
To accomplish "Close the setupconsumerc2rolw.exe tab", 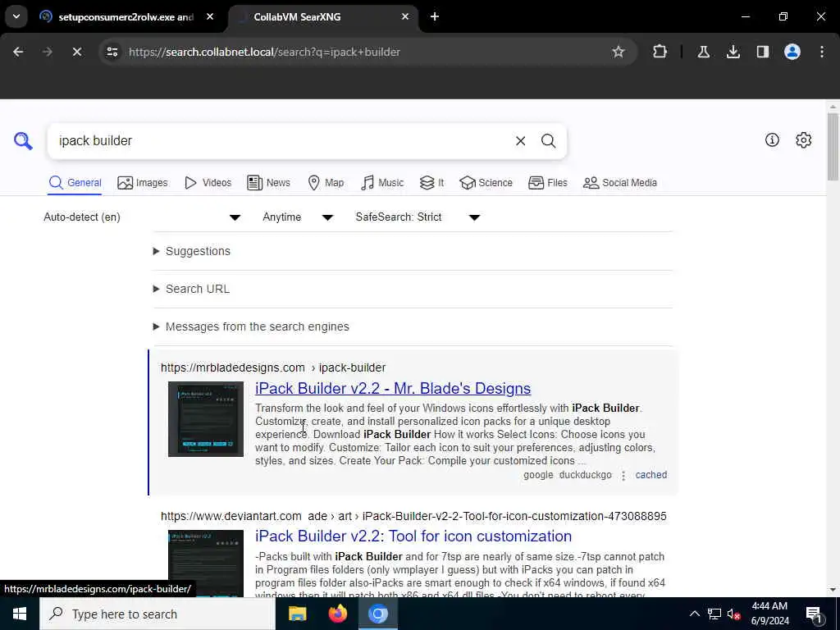I will pyautogui.click(x=210, y=16).
